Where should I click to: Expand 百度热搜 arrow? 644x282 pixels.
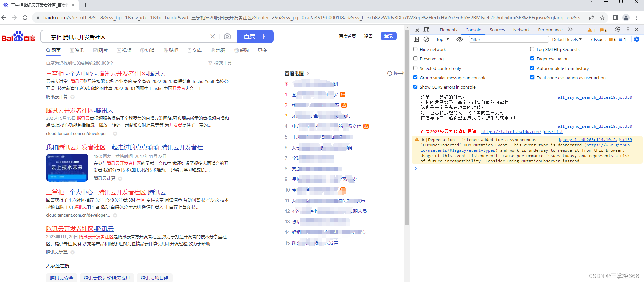click(x=308, y=73)
